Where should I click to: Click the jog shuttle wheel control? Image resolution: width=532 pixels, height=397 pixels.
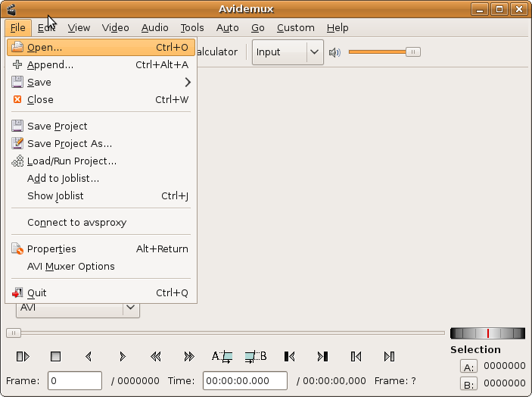487,333
